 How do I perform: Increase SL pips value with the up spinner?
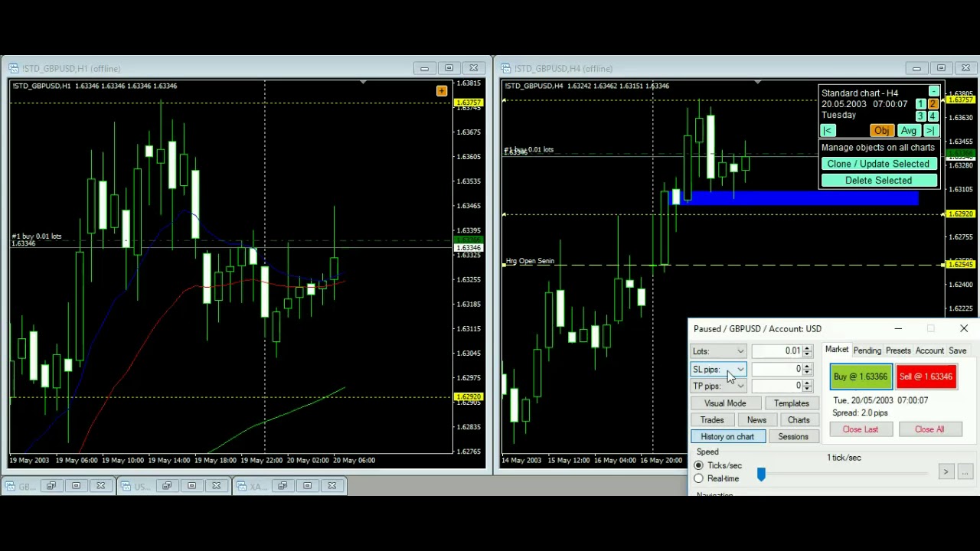coord(807,366)
